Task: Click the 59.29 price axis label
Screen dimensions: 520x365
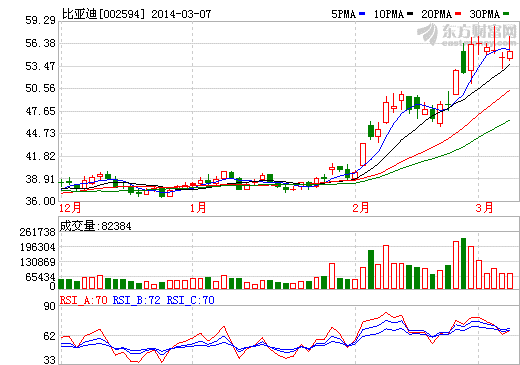Action: coord(40,20)
